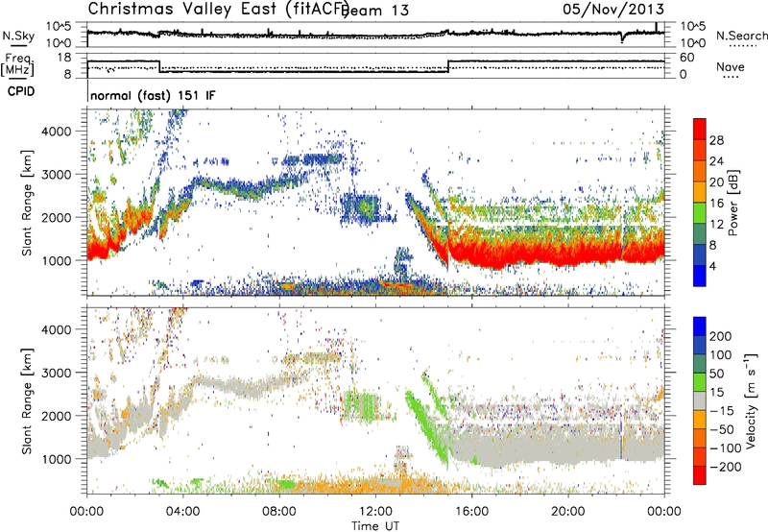Click the 16:00 time tick label
768x532 pixels.
(x=471, y=512)
